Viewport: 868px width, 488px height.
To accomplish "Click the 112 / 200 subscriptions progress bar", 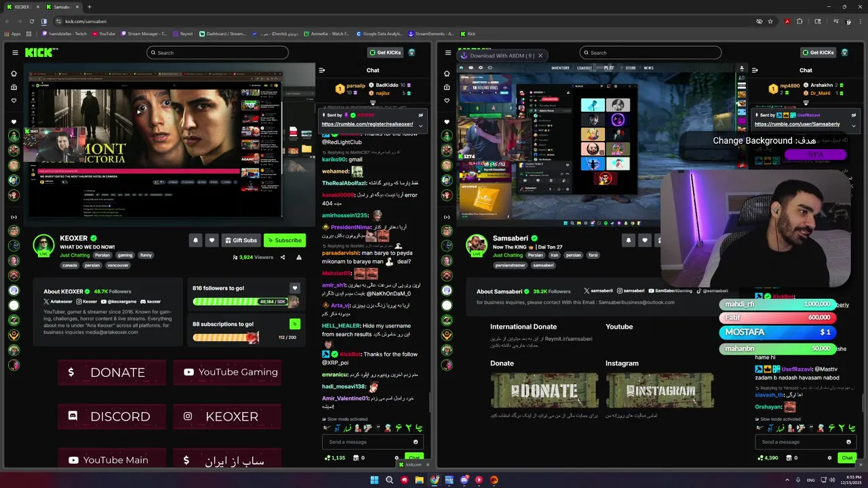I will (245, 338).
